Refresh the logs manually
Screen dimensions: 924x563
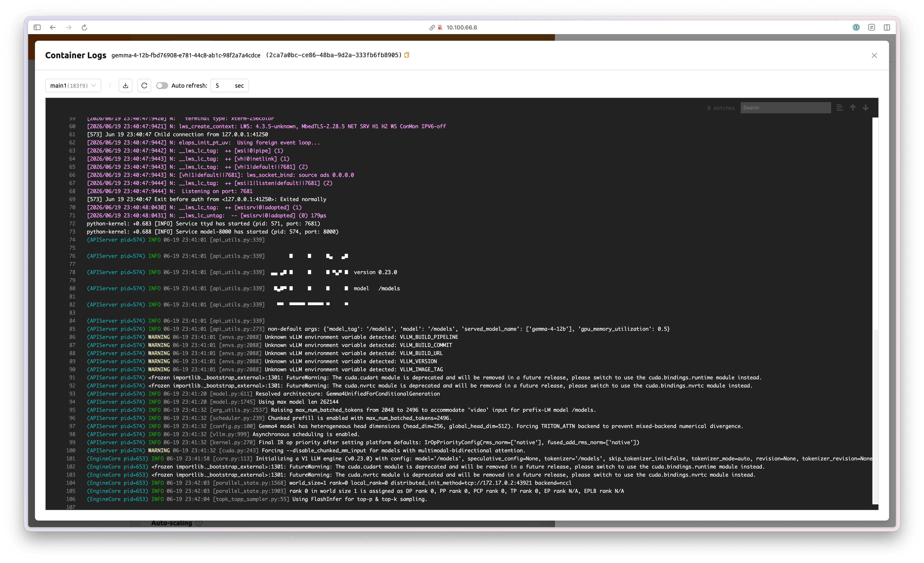144,86
